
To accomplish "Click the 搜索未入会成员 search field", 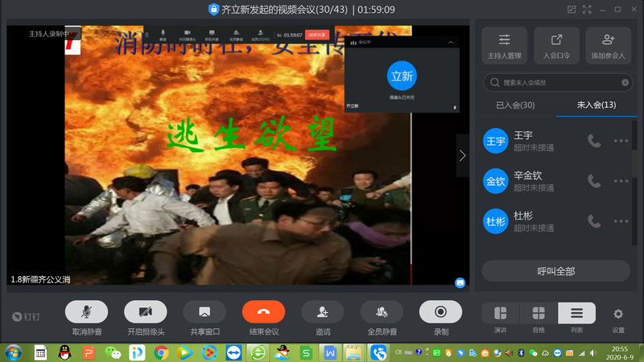I will (556, 82).
